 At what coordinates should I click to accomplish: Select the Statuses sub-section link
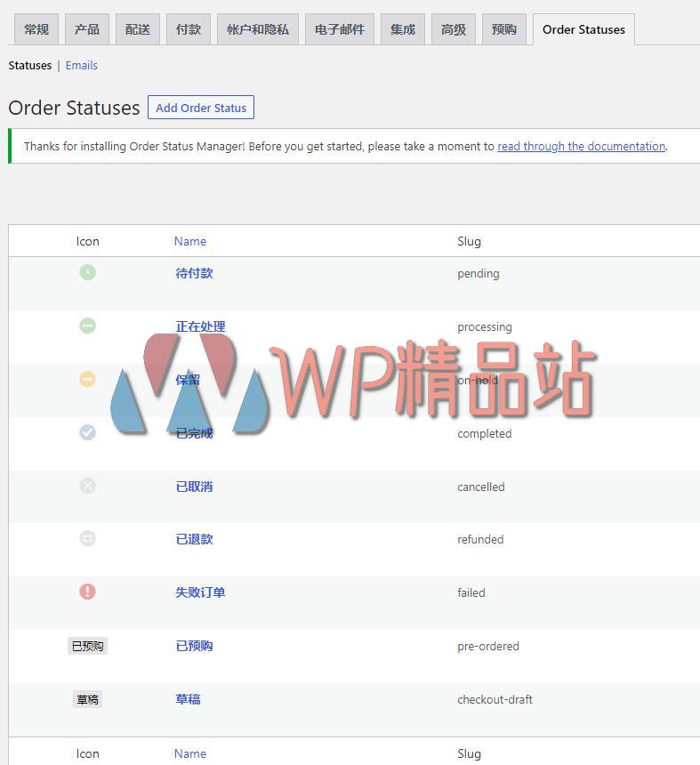tap(29, 65)
